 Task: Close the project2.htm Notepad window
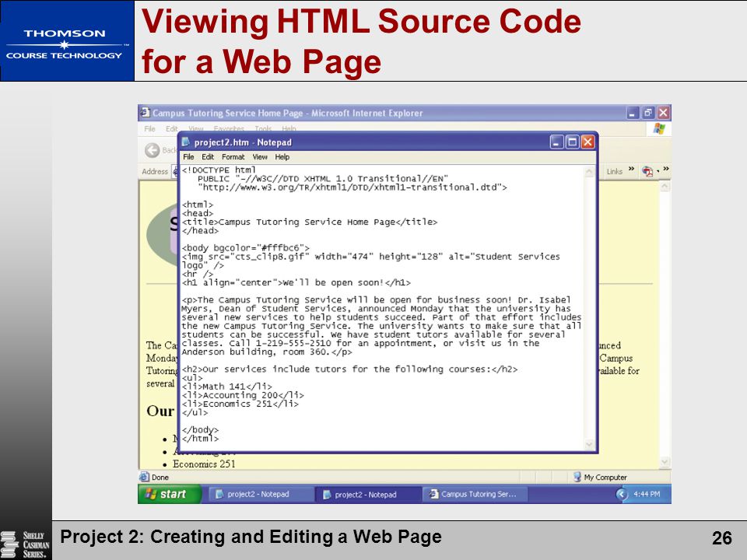click(588, 142)
